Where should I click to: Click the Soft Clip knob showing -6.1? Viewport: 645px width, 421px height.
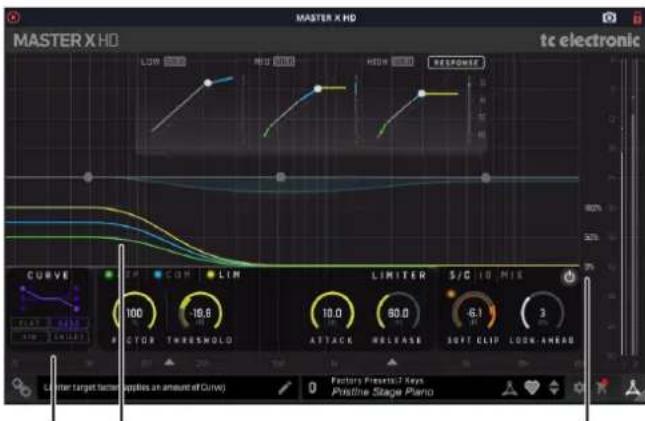point(473,314)
